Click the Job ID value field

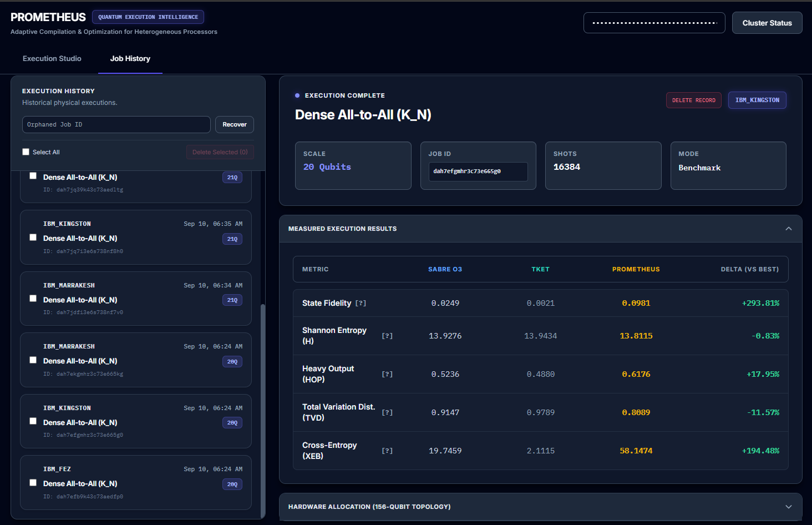[x=478, y=171]
